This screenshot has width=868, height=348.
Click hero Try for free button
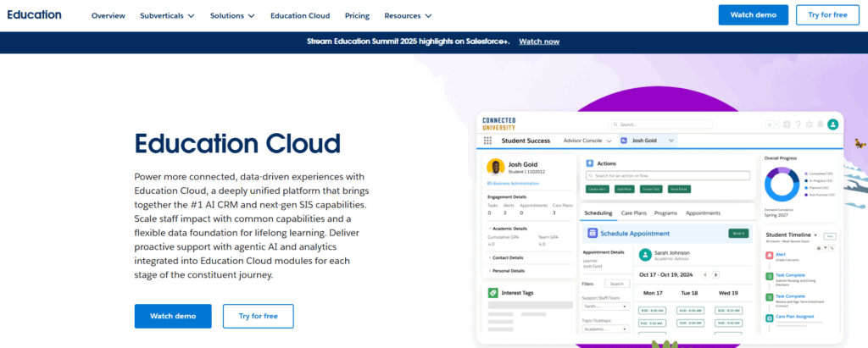click(x=259, y=316)
